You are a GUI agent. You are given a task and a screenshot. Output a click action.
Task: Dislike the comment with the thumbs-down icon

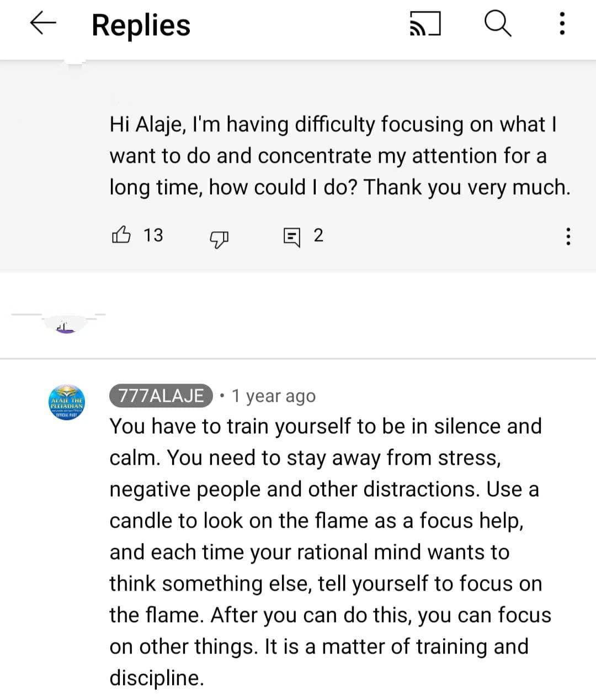tap(219, 237)
